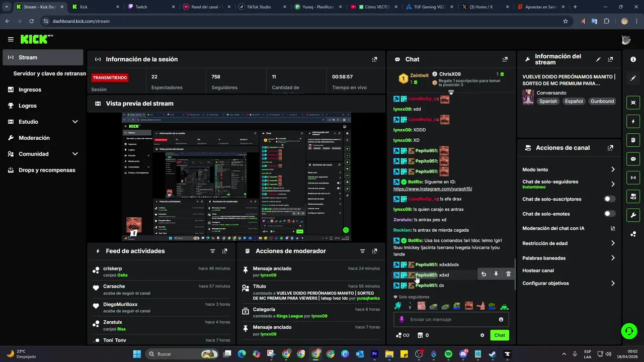Image resolution: width=644 pixels, height=362 pixels.
Task: Enable Chat de solo-emotes toggle
Action: click(x=609, y=214)
